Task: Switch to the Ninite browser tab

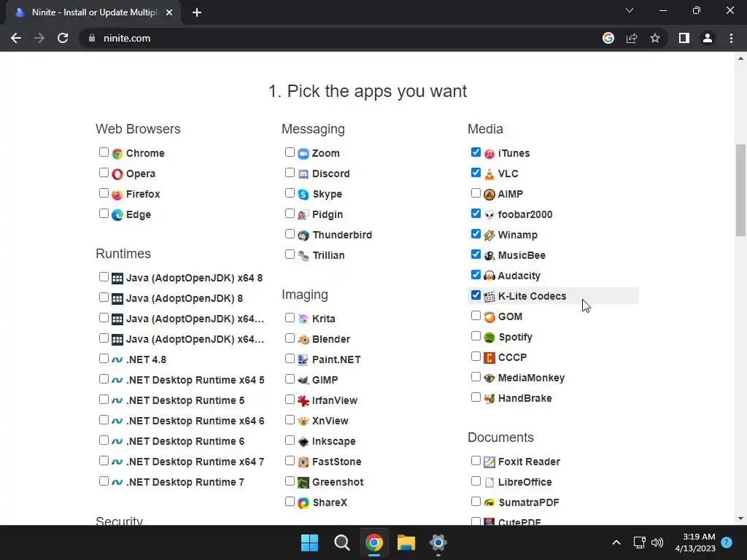Action: tap(93, 12)
